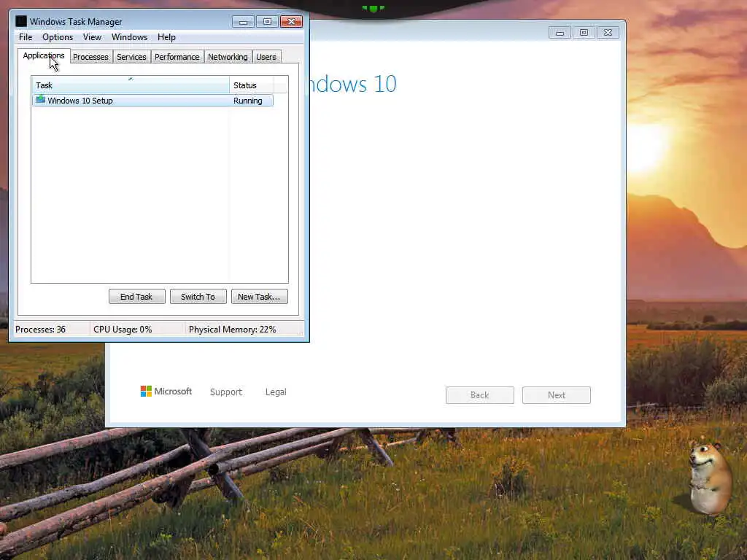Switch to the Services tab

click(131, 57)
